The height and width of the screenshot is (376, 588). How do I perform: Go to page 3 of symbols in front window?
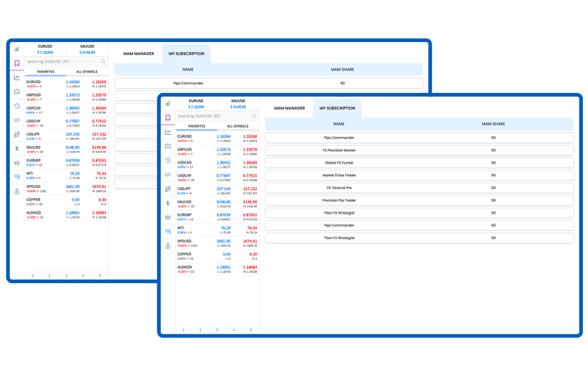pyautogui.click(x=218, y=330)
